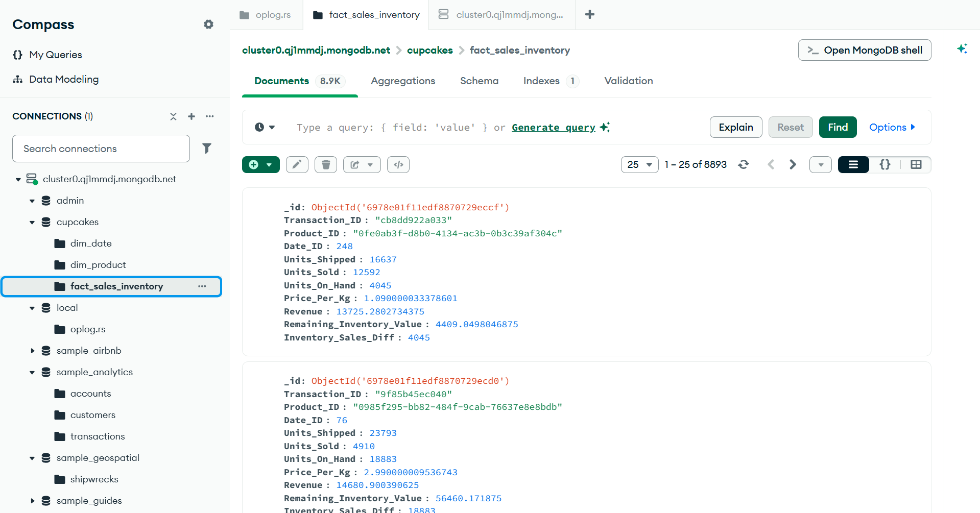
Task: Click the connections filter funnel icon
Action: tap(207, 149)
